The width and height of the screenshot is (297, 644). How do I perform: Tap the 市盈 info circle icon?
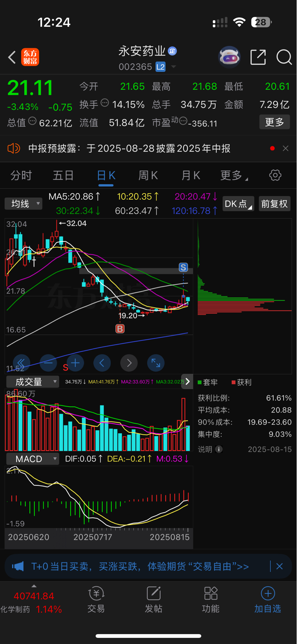click(x=183, y=121)
